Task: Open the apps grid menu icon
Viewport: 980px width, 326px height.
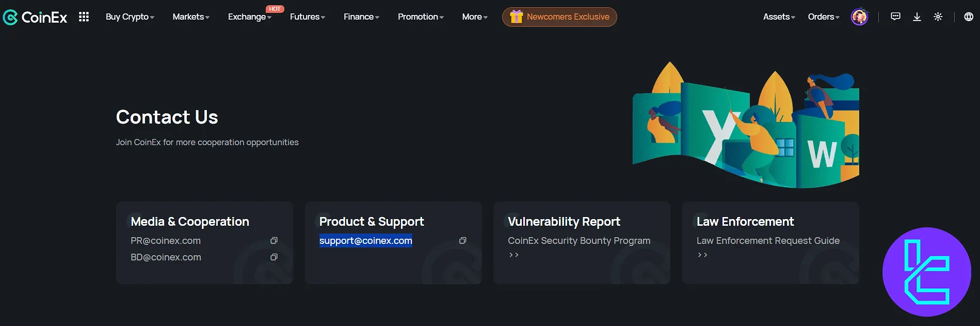Action: (x=84, y=17)
